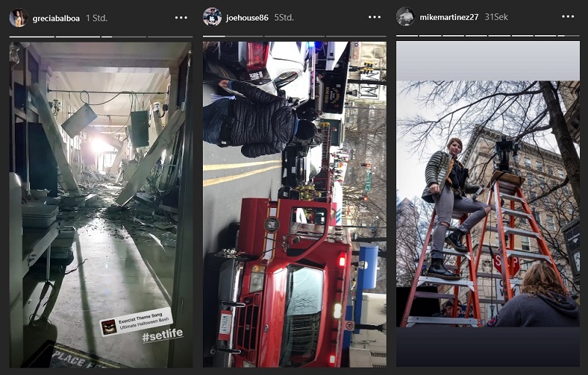The height and width of the screenshot is (375, 588).
Task: Click the '5Std.' timestamp
Action: [284, 18]
